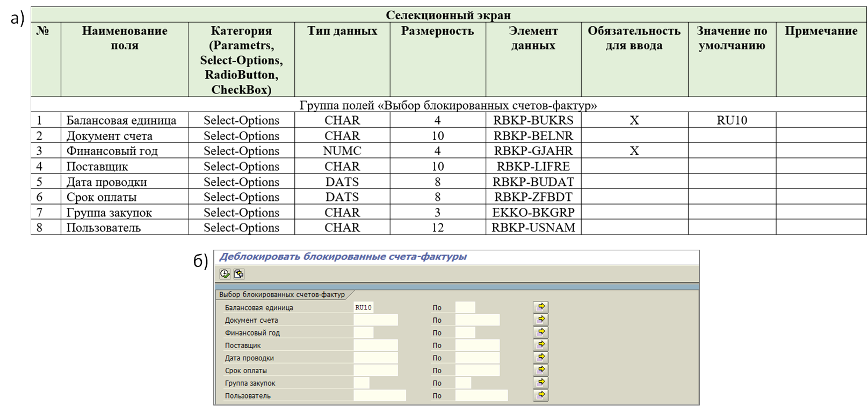
Task: Click the table cell 'RBKP-ZFBDT'
Action: point(533,197)
